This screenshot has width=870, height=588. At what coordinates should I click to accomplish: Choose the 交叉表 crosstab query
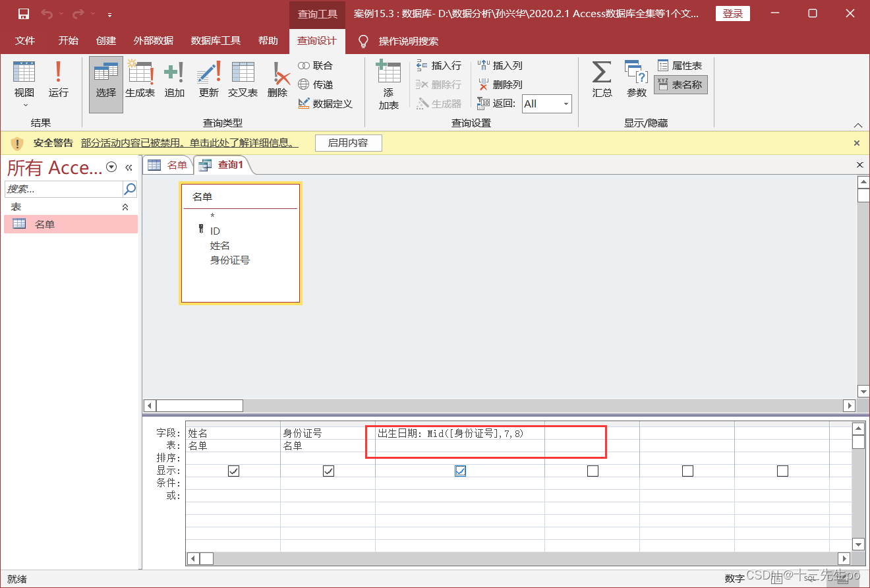[243, 80]
